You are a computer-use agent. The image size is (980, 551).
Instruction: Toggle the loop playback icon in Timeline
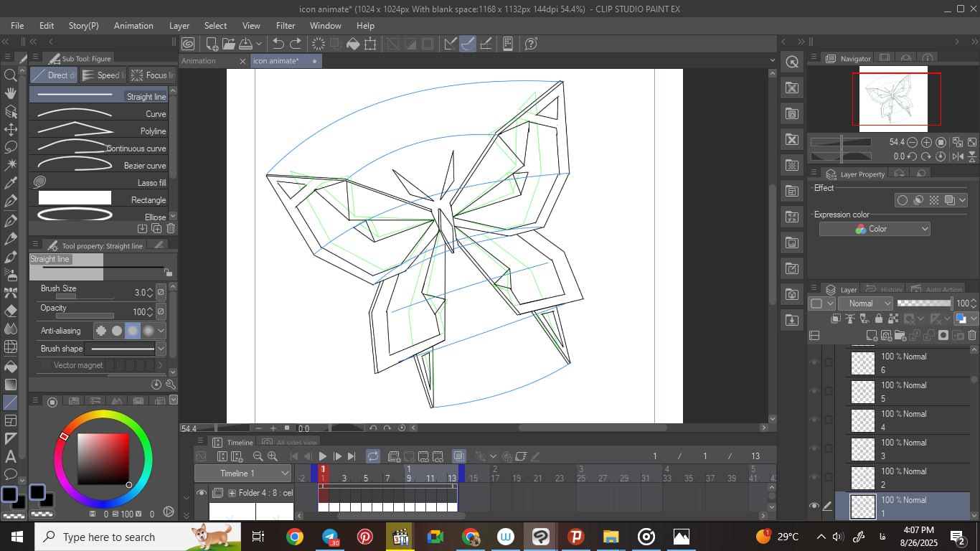[x=373, y=456]
